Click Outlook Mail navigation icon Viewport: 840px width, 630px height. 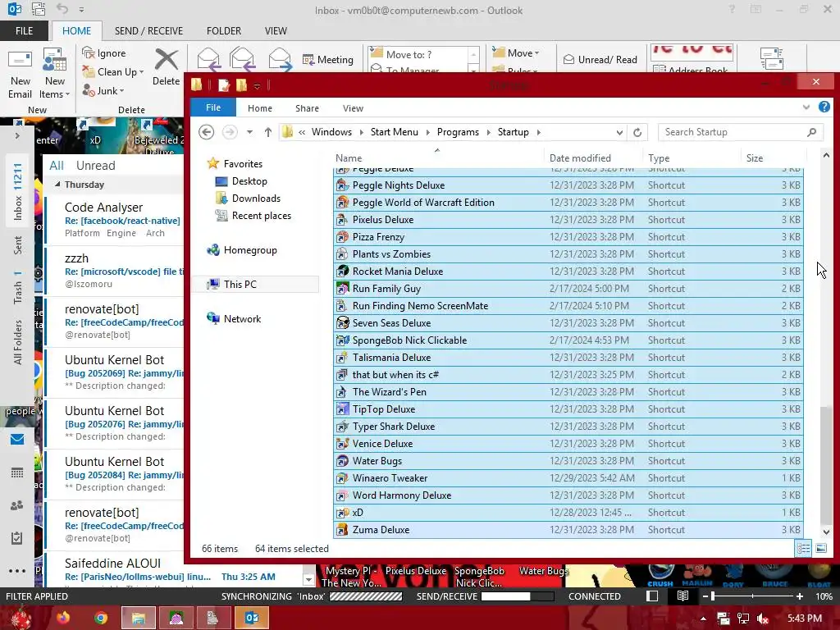coord(17,440)
